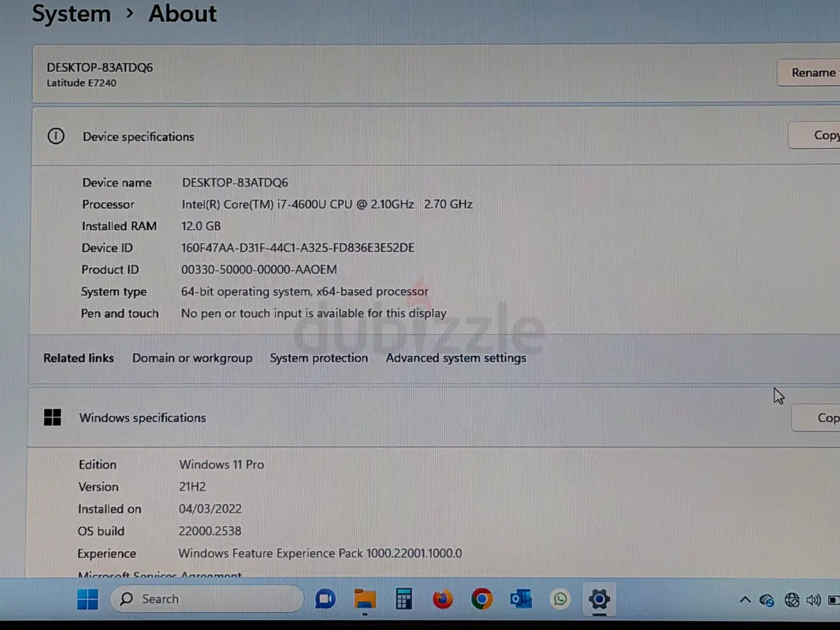Screen dimensions: 840x630
Task: Open the Windows Start menu
Action: pos(87,599)
